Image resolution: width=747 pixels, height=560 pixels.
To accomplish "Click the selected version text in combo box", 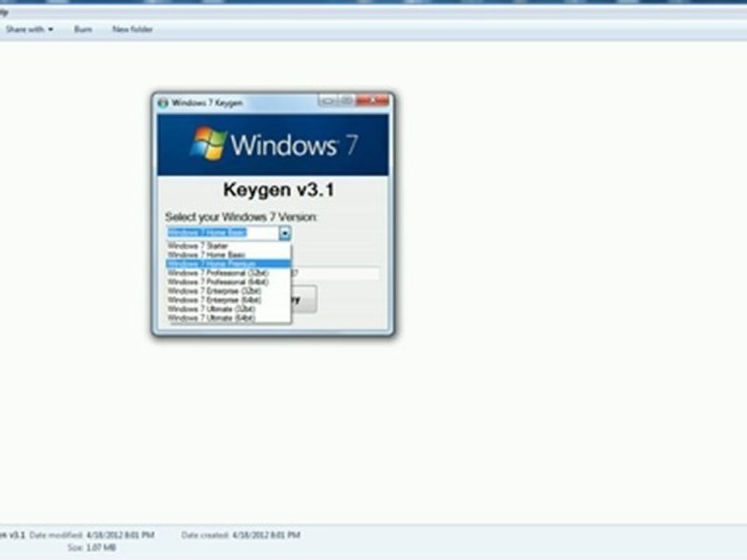I will [207, 233].
